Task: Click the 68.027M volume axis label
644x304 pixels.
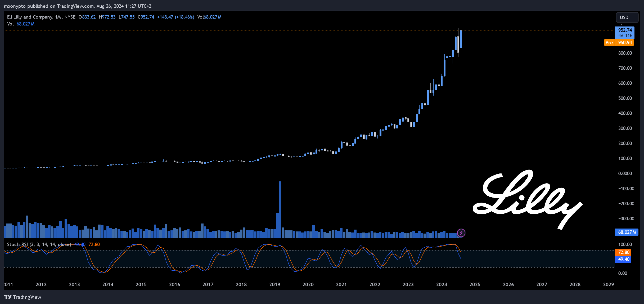Action: (627, 232)
